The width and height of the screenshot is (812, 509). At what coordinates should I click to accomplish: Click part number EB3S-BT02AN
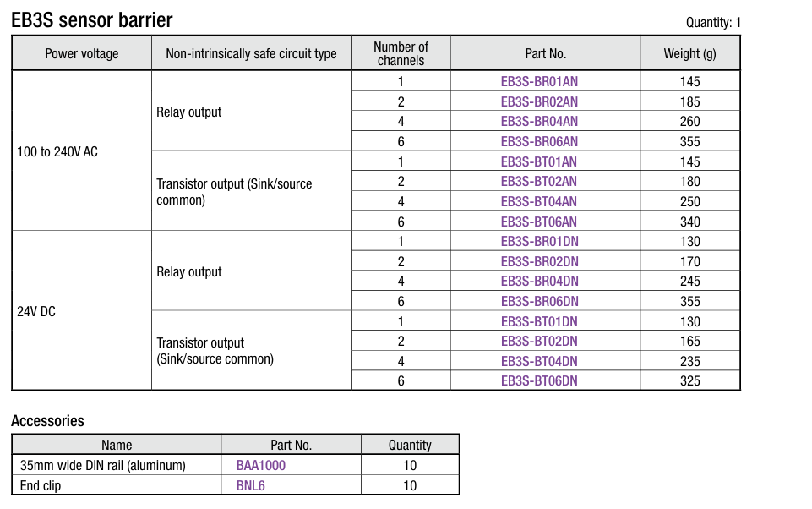(x=539, y=181)
